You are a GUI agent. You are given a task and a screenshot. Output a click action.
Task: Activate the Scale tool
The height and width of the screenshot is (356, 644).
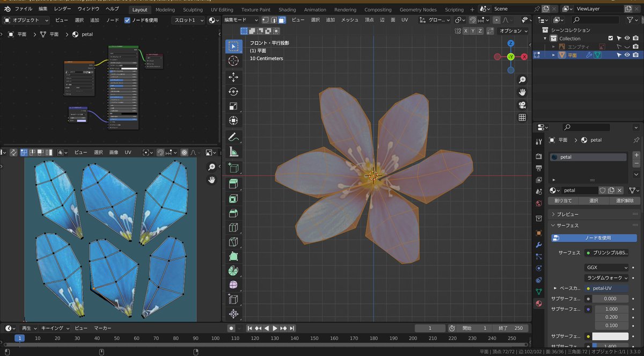point(233,106)
